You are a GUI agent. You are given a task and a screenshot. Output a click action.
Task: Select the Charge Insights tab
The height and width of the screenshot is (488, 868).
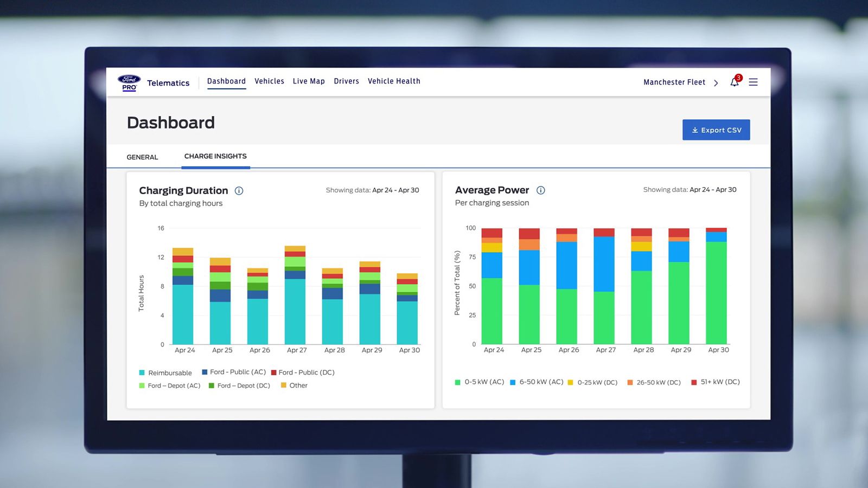pos(215,156)
